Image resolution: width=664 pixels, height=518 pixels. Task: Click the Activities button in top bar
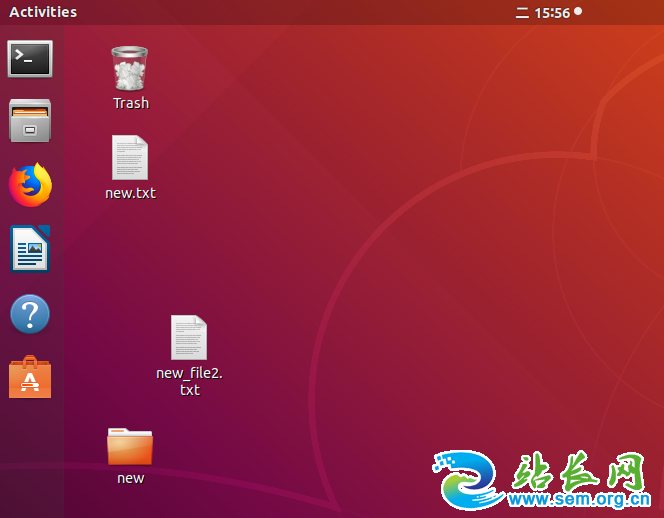(x=43, y=12)
